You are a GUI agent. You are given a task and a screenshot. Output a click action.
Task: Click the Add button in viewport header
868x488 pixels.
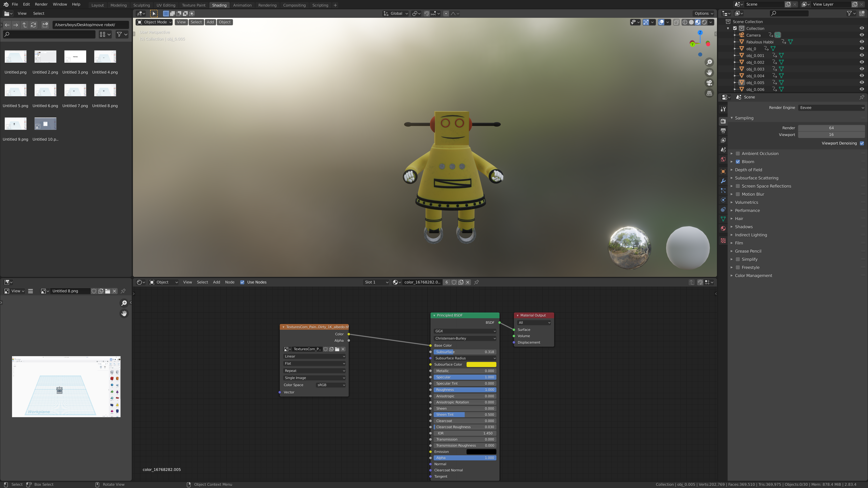tap(210, 22)
